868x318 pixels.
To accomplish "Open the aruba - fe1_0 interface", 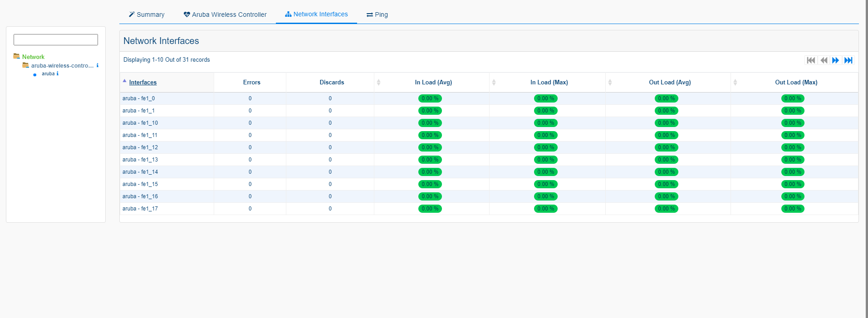I will pyautogui.click(x=138, y=98).
